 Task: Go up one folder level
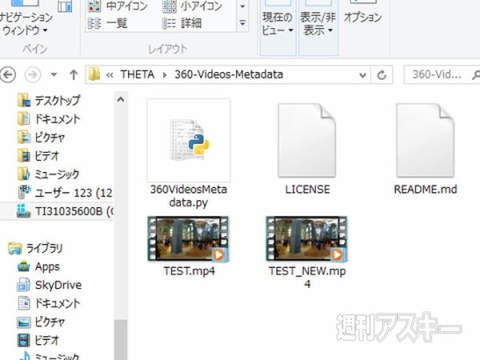[x=74, y=75]
